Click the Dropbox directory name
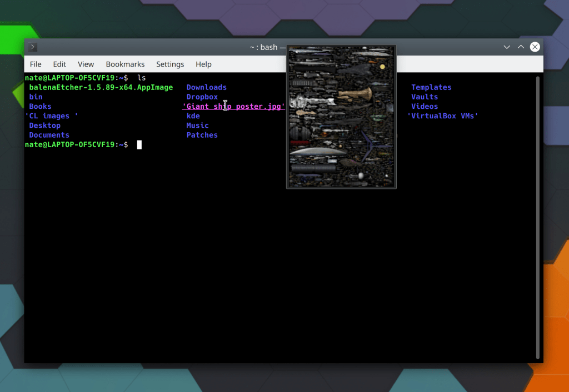The width and height of the screenshot is (569, 392). pyautogui.click(x=202, y=97)
